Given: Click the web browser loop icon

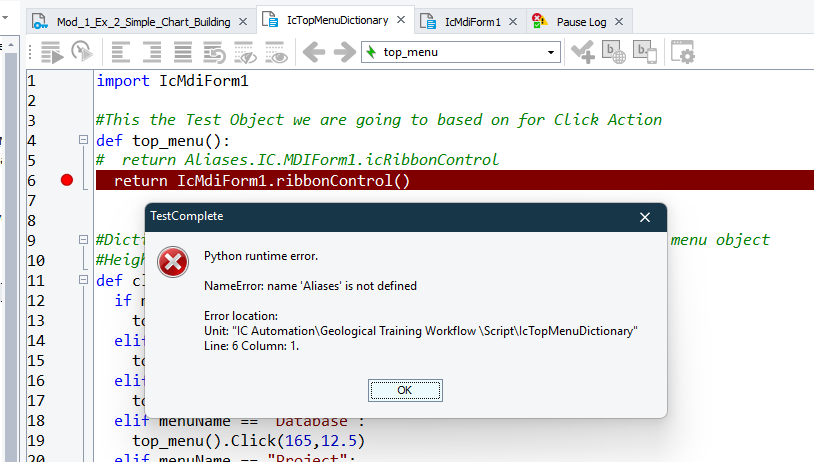Looking at the screenshot, I should [614, 52].
